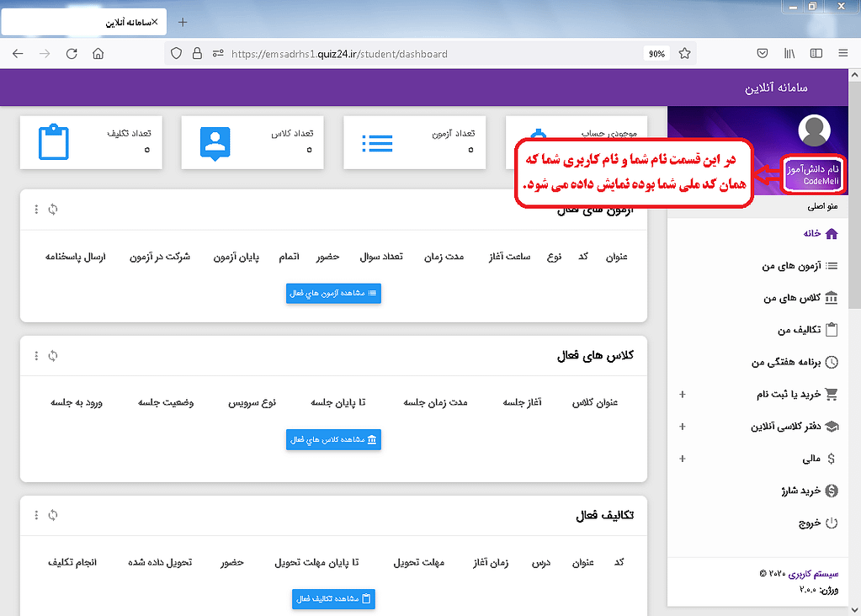Click the user profile avatar picture
The width and height of the screenshot is (861, 616).
pos(813,131)
